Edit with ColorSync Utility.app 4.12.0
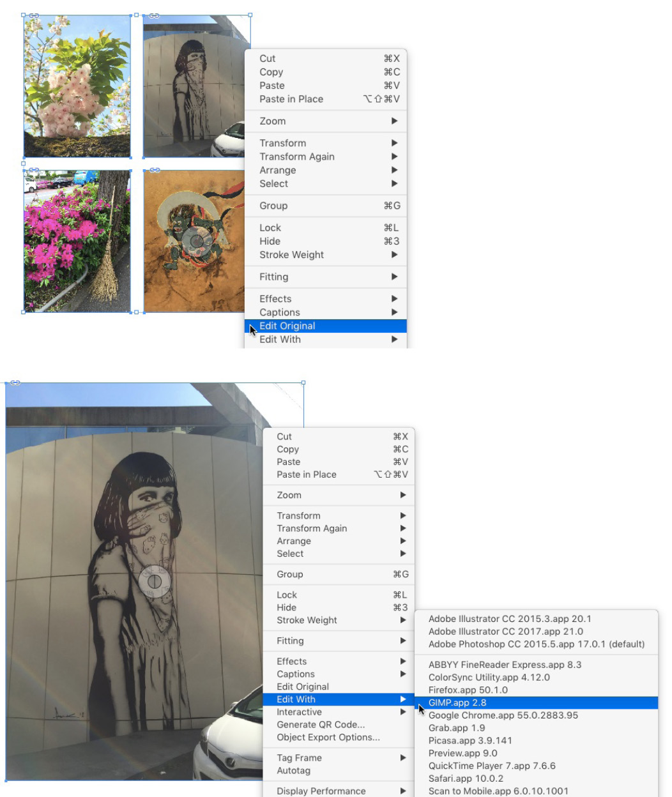672x797 pixels. click(536, 677)
